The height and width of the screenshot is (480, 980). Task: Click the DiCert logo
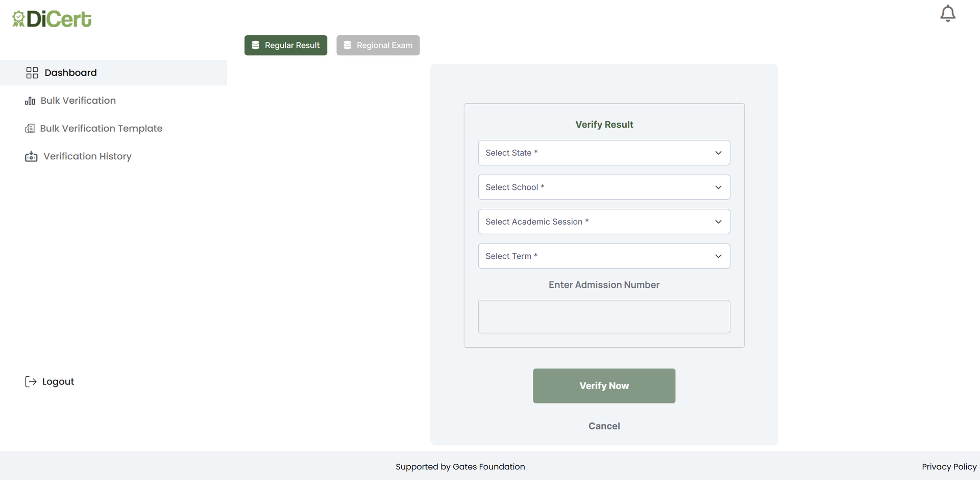click(x=51, y=18)
